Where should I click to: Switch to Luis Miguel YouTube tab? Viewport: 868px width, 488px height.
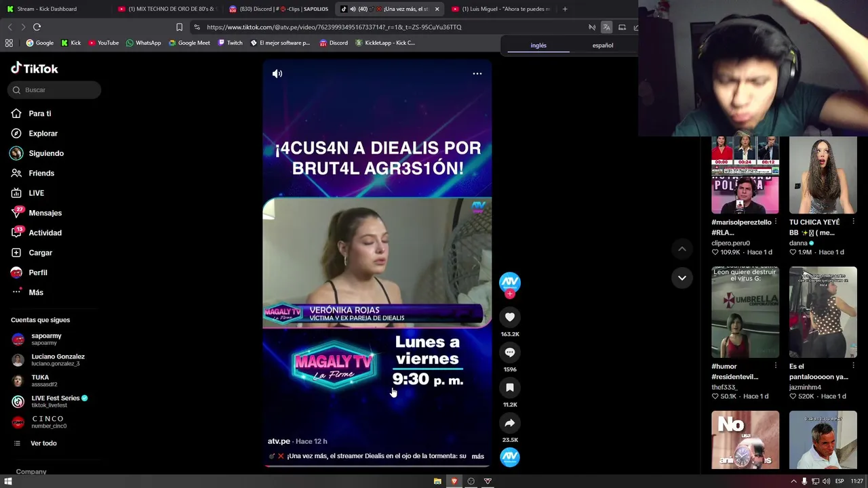[500, 9]
